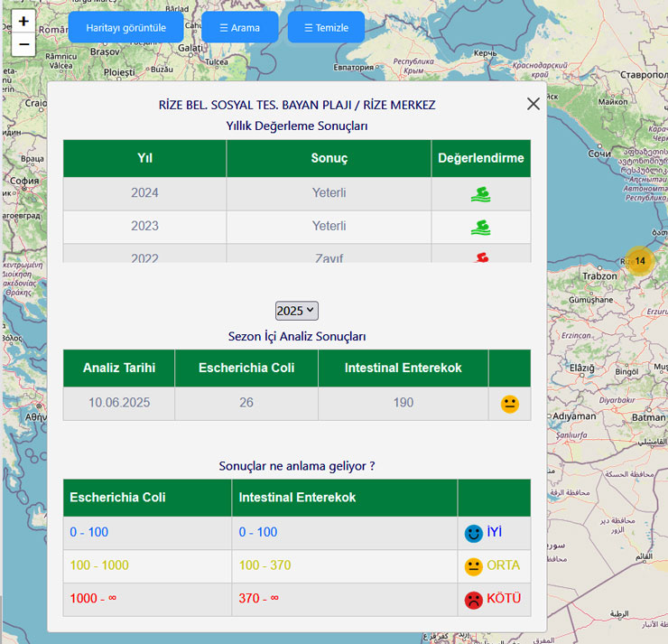Click the red swimmer icon for 2022
668x644 pixels.
click(482, 257)
